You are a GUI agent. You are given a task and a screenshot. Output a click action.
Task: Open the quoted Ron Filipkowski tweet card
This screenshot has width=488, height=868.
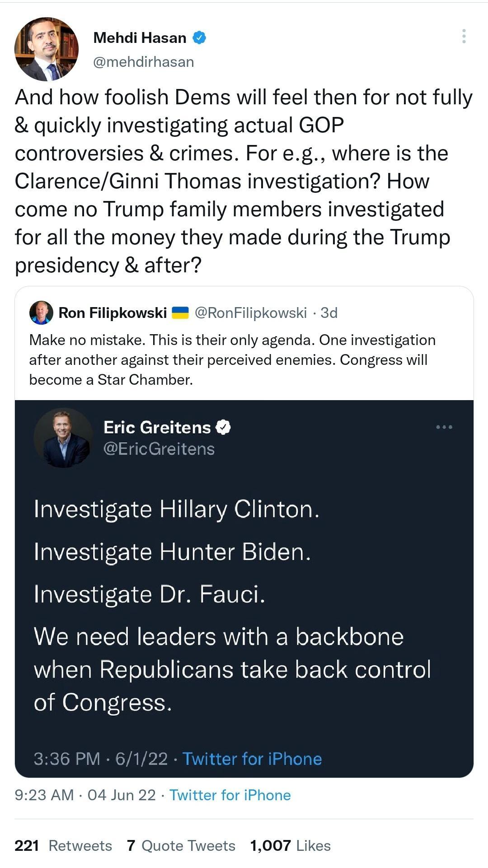[244, 357]
